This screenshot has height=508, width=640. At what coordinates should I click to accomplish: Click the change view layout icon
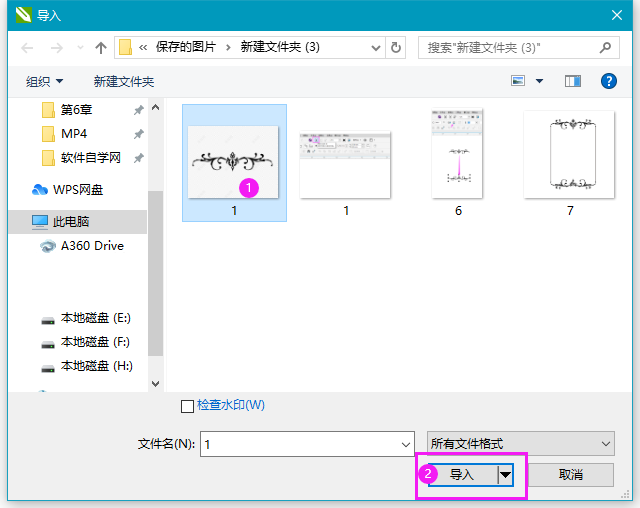coord(518,81)
